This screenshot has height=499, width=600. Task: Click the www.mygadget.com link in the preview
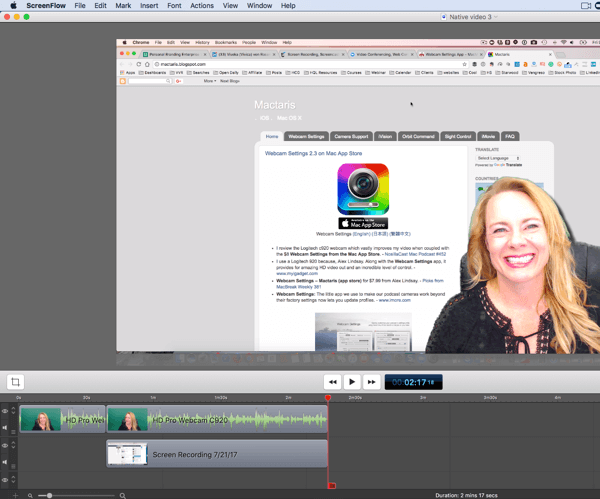[297, 274]
